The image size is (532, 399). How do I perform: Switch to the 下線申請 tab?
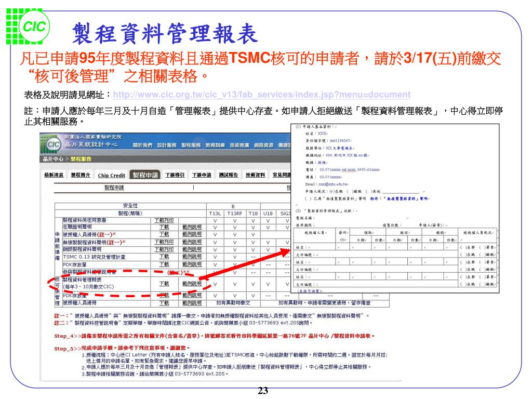(x=202, y=175)
